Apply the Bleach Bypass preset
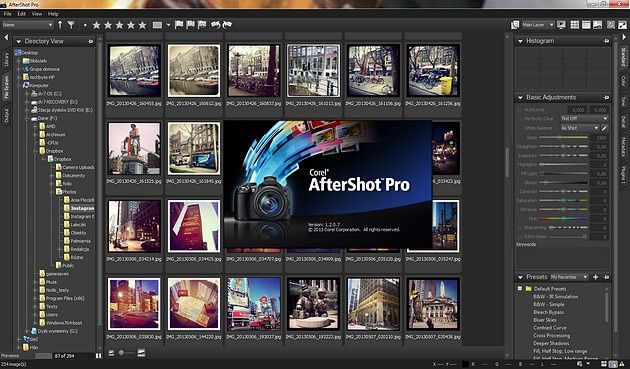Screen dimensions: 630x369 [548, 312]
